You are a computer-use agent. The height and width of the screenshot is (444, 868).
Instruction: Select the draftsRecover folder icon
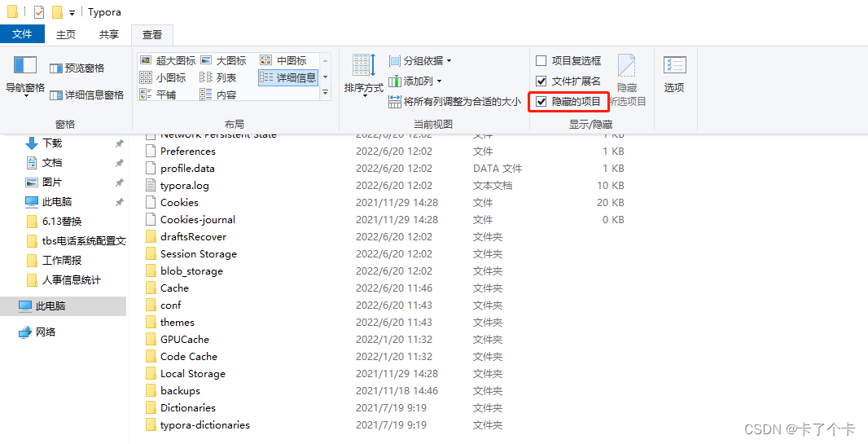[151, 237]
